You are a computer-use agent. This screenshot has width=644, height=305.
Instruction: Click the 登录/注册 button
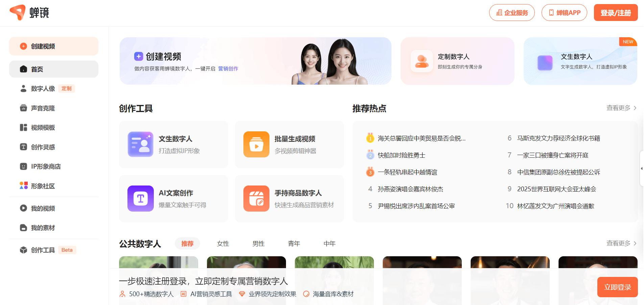point(616,13)
